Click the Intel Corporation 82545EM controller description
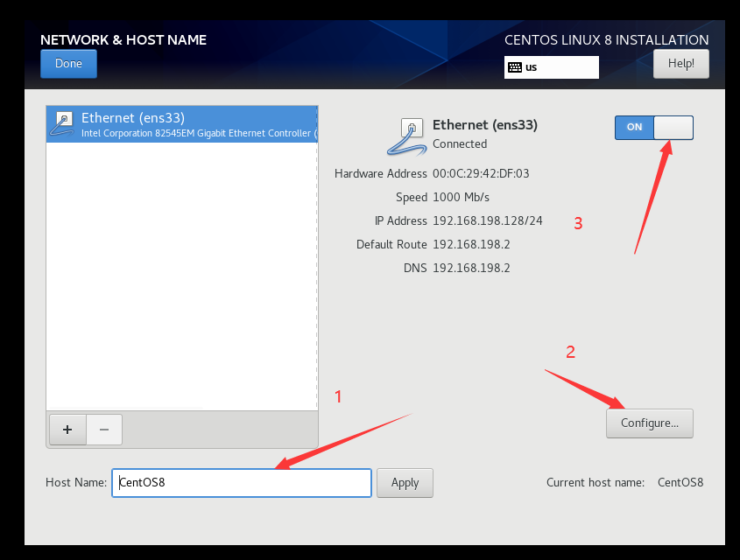Screen dimensions: 740x560 click(x=199, y=133)
